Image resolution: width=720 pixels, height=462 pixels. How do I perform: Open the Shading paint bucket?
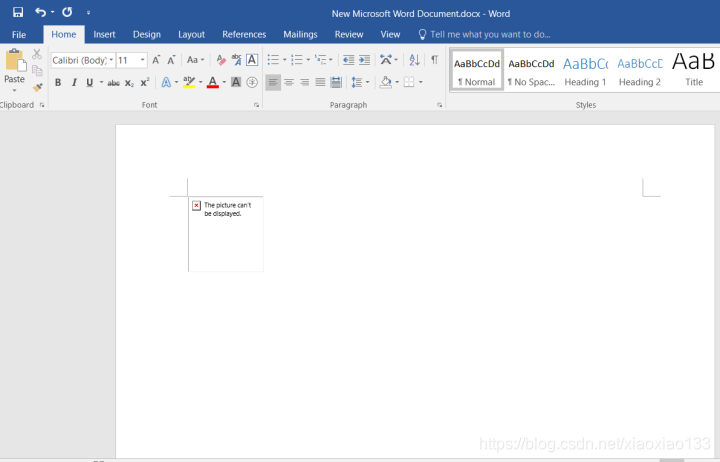386,83
